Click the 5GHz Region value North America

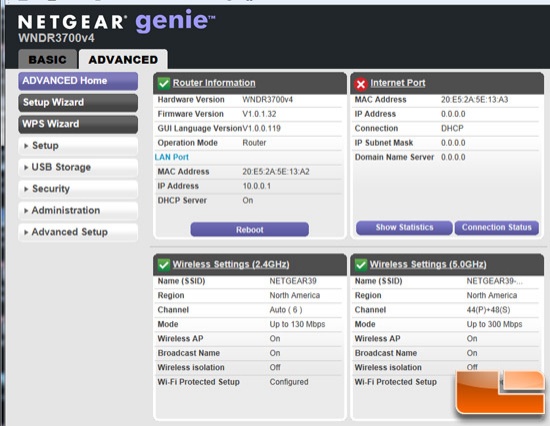pyautogui.click(x=492, y=295)
